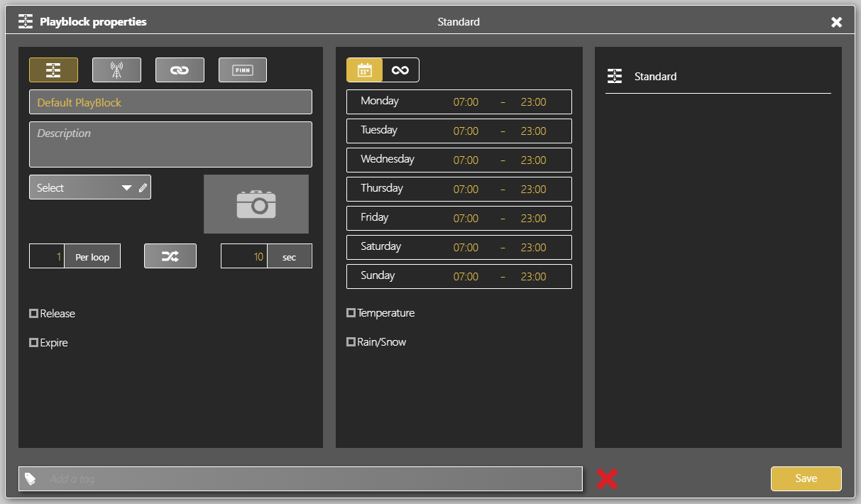Viewport: 861px width, 504px height.
Task: Edit Tuesday start time 07:00
Action: click(x=466, y=131)
